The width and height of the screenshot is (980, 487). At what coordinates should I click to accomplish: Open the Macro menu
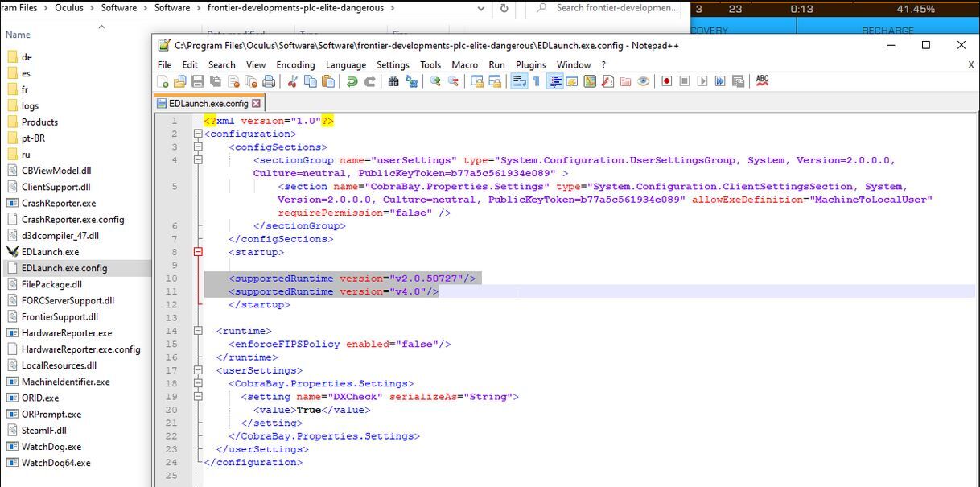tap(465, 64)
